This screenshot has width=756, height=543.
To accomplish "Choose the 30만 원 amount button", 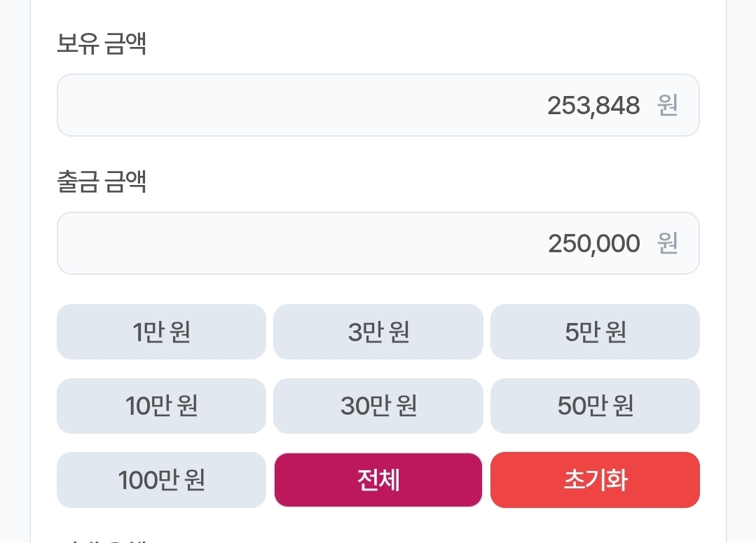I will (x=378, y=406).
